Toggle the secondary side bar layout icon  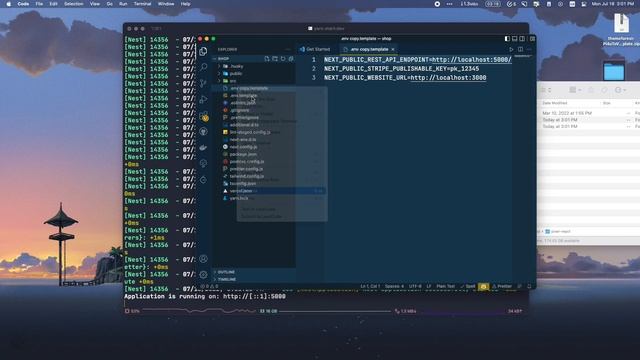click(x=522, y=39)
